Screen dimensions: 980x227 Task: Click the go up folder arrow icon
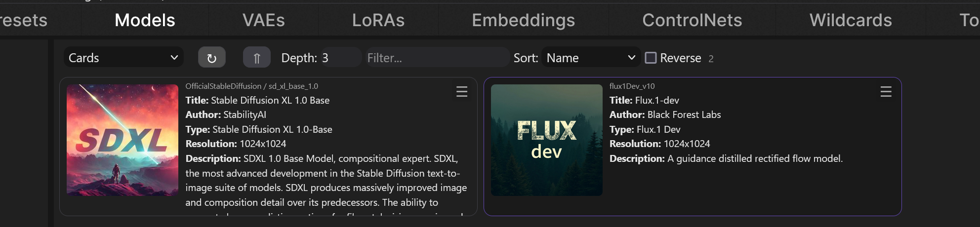pyautogui.click(x=256, y=58)
